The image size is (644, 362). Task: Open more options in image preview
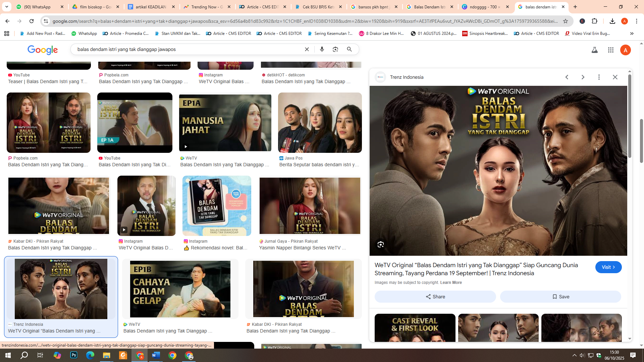tap(599, 77)
